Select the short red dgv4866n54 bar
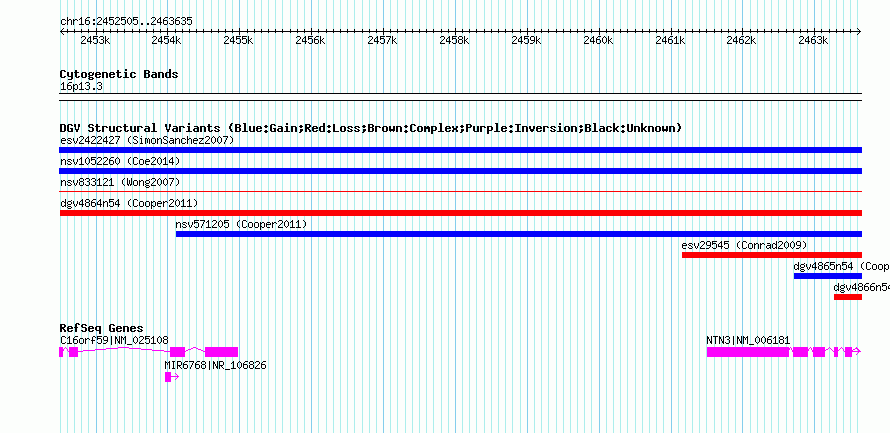The width and height of the screenshot is (890, 433). [x=848, y=297]
